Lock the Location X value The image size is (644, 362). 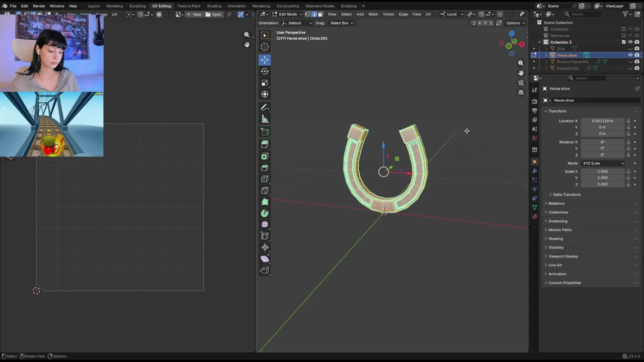pyautogui.click(x=628, y=121)
